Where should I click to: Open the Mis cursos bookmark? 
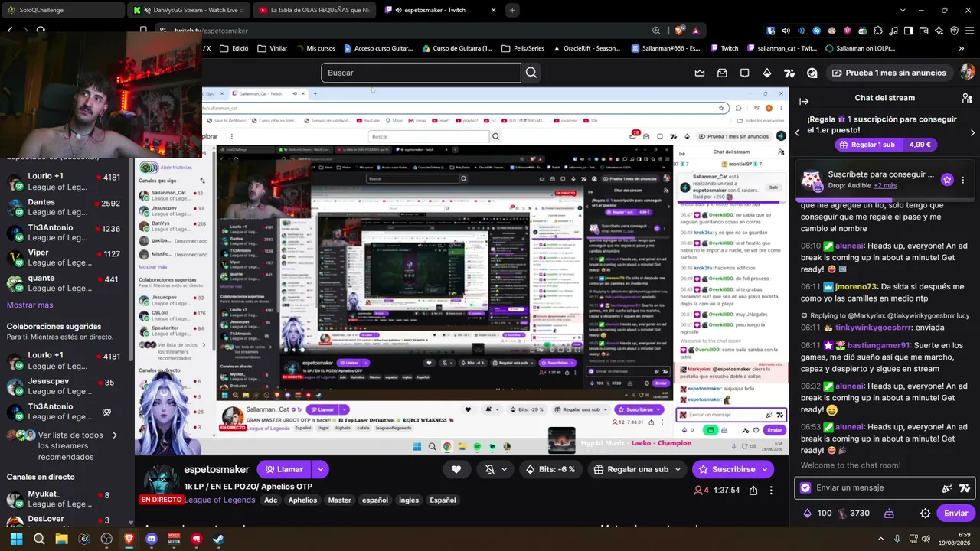tap(315, 48)
